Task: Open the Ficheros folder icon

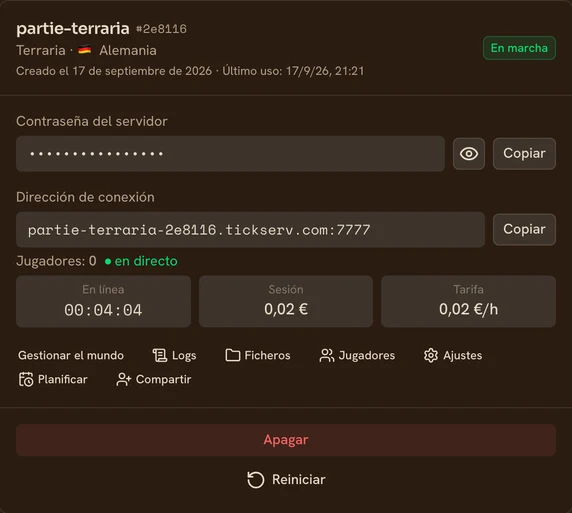Action: point(232,355)
